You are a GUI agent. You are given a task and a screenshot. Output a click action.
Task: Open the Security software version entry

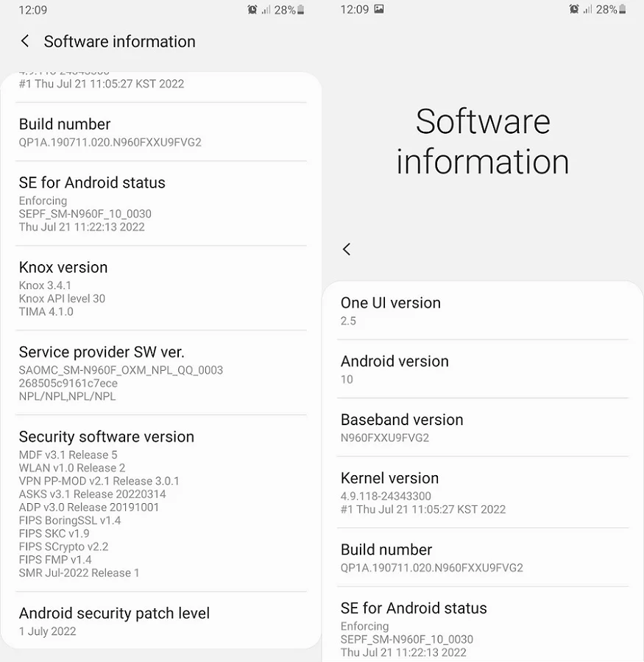(x=161, y=504)
